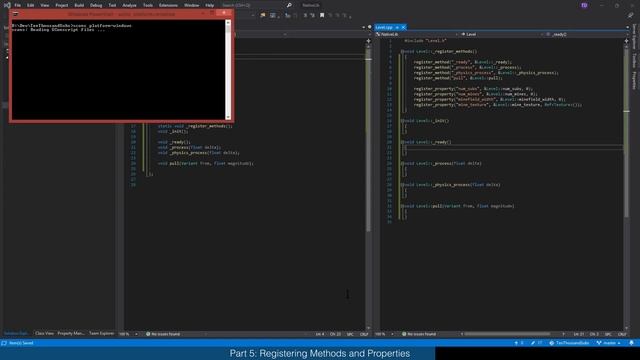Click the yellow folder toolbar icon

point(262,16)
